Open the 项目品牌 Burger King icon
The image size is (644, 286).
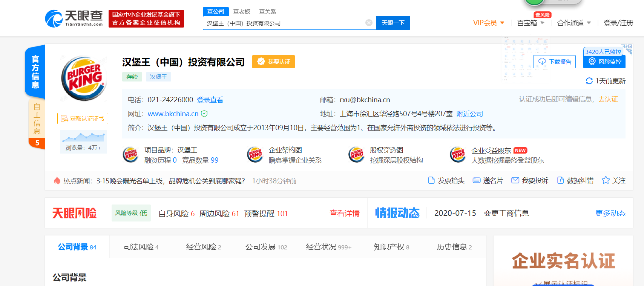pyautogui.click(x=130, y=155)
